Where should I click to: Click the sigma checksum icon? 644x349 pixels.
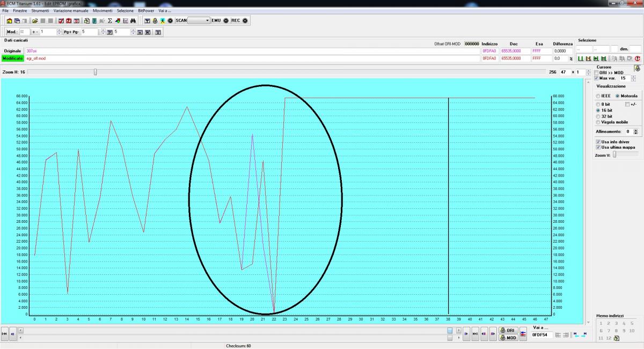point(109,20)
